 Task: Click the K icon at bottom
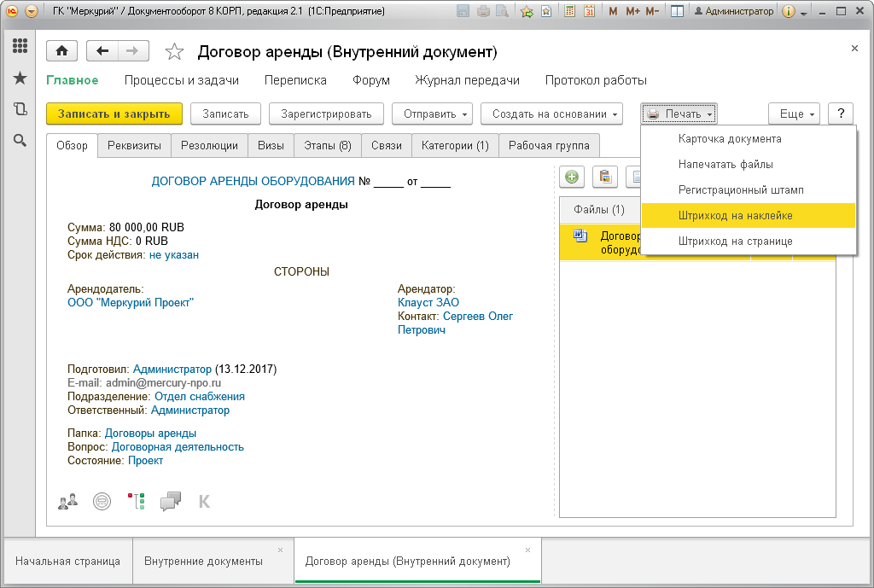(205, 502)
